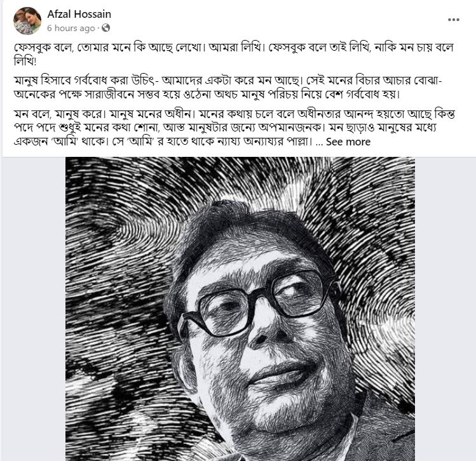The width and height of the screenshot is (476, 461).
Task: Click the gray blank area right of the image
Action: [x=445, y=309]
